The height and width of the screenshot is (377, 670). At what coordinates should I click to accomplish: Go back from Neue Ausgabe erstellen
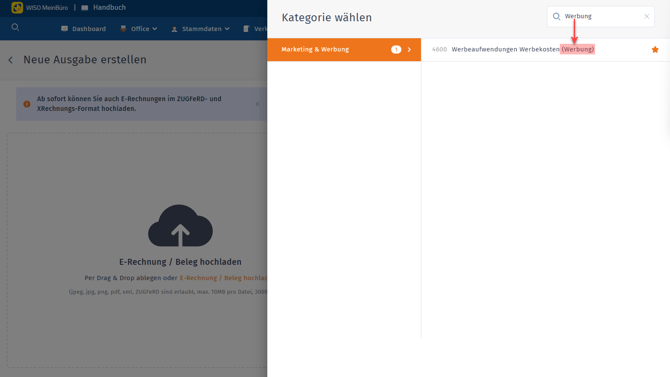(x=11, y=60)
